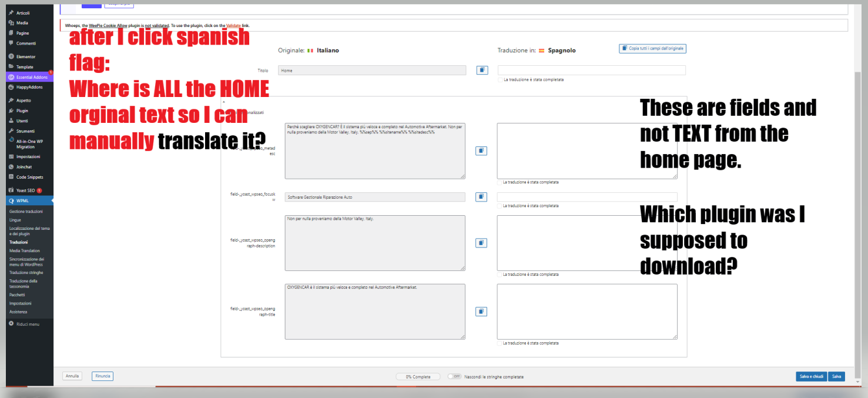Screen dimensions: 868x398
Task: Mark opengraph-title translation as completed
Action: [x=500, y=343]
